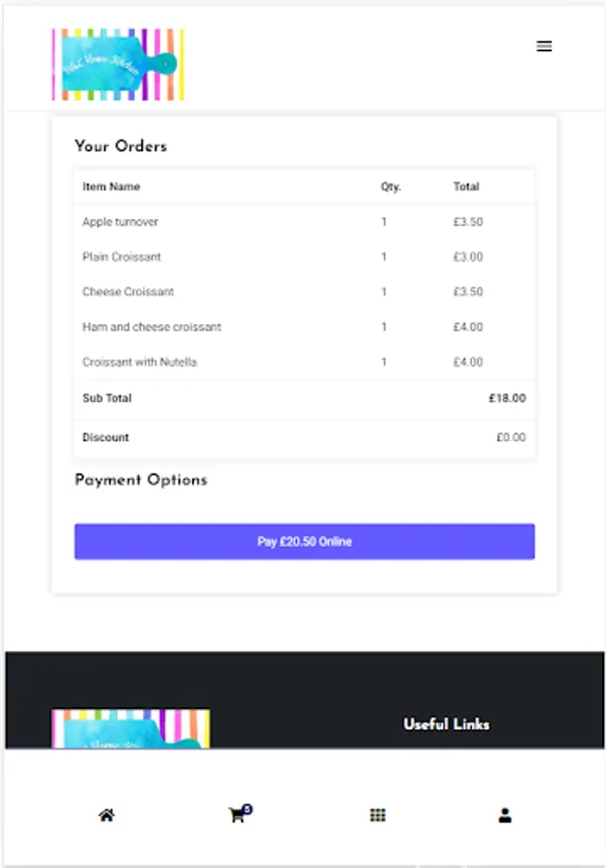Go to the home icon
The width and height of the screenshot is (606, 868).
106,816
